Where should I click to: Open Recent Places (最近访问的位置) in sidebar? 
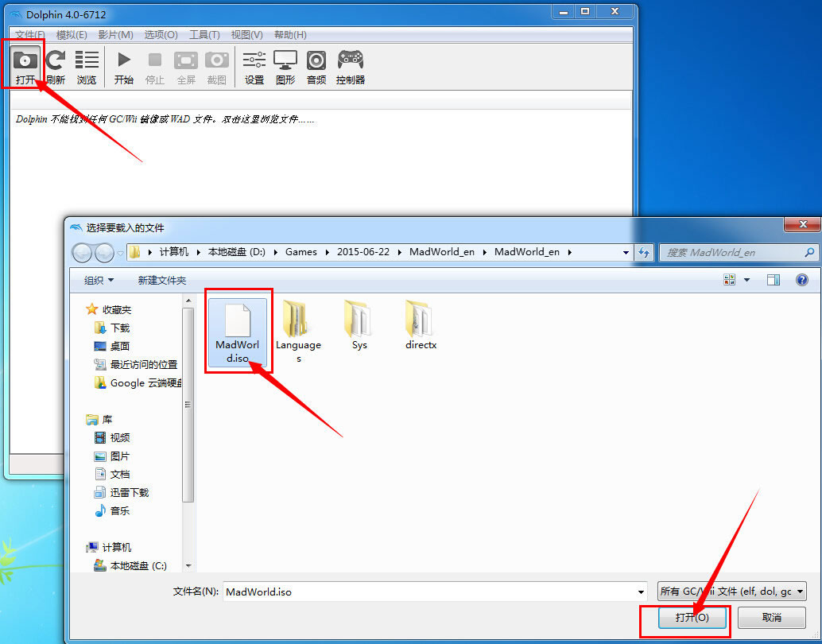point(136,364)
